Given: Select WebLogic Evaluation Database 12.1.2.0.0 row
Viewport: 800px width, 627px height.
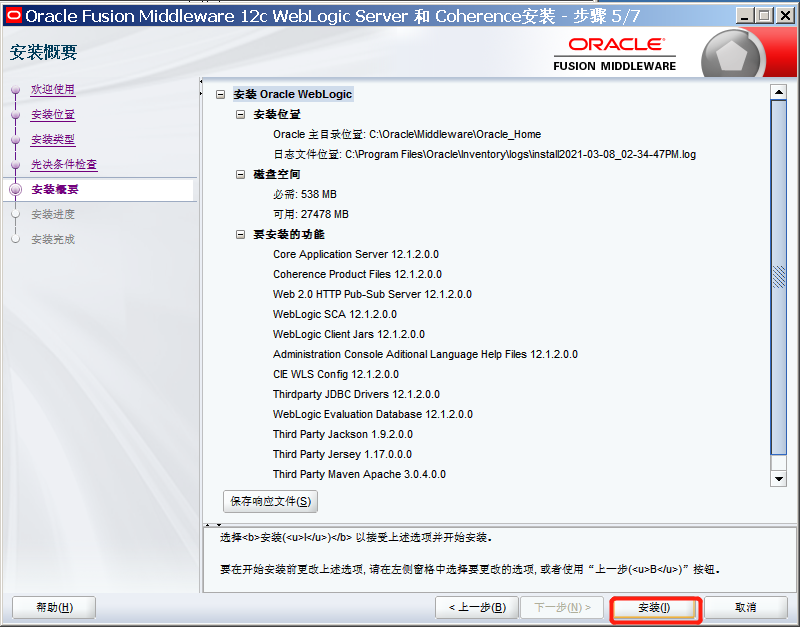Looking at the screenshot, I should [373, 414].
